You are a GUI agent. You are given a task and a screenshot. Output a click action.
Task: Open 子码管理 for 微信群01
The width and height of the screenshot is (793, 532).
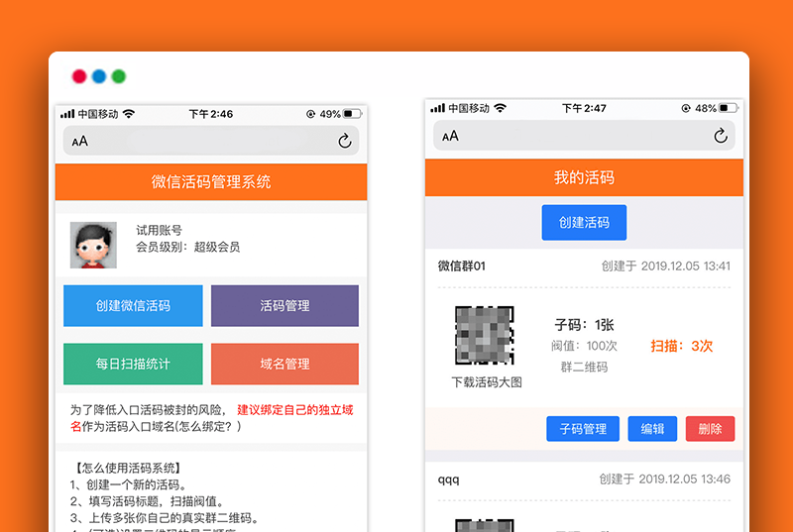[583, 429]
